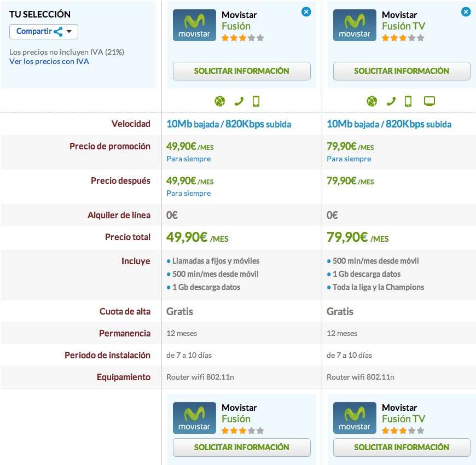Click top Movistar logo for Fusión TV plan
Viewport: 476px width, 465px height.
(x=355, y=25)
